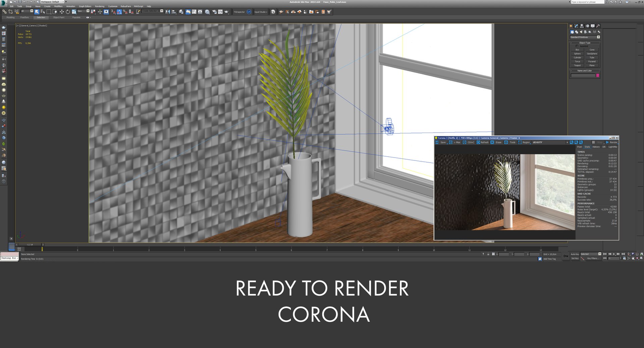Open the Modifiers menu
Image resolution: width=644 pixels, height=348 pixels.
click(x=58, y=6)
